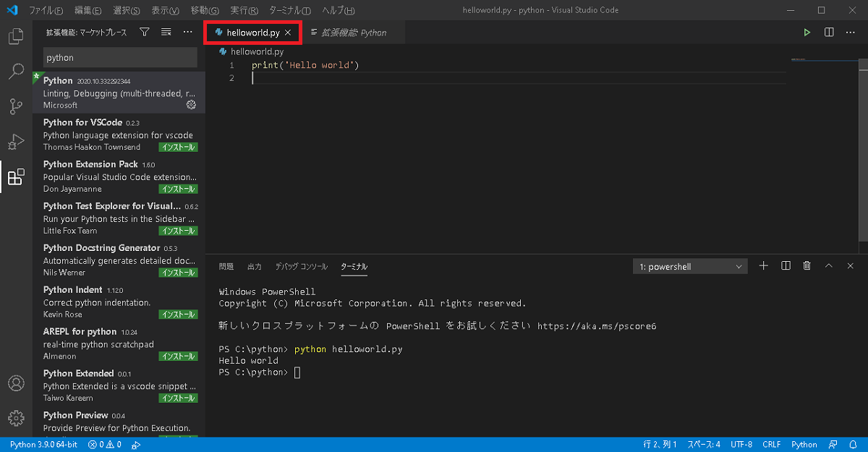The height and width of the screenshot is (452, 868).
Task: Kill the terminal with trash icon
Action: point(807,266)
